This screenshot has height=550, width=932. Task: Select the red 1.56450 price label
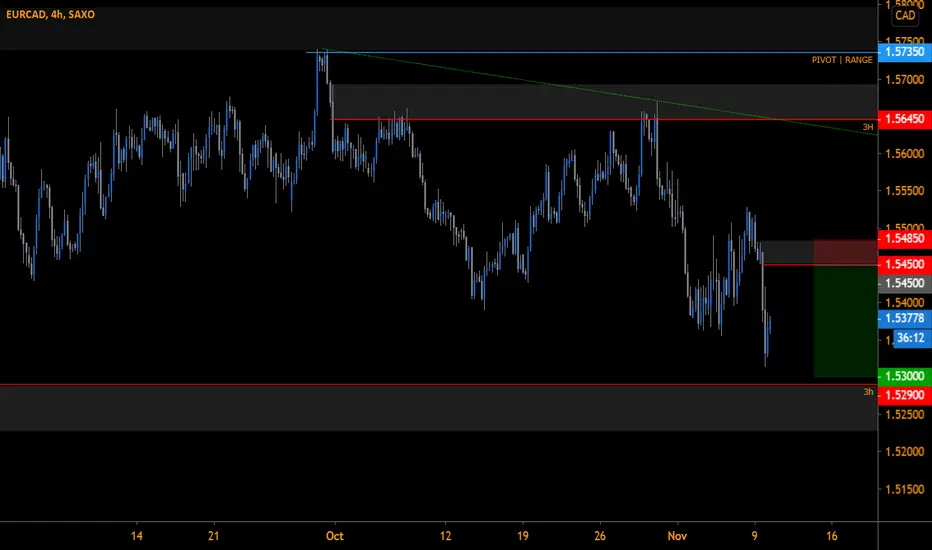(905, 119)
